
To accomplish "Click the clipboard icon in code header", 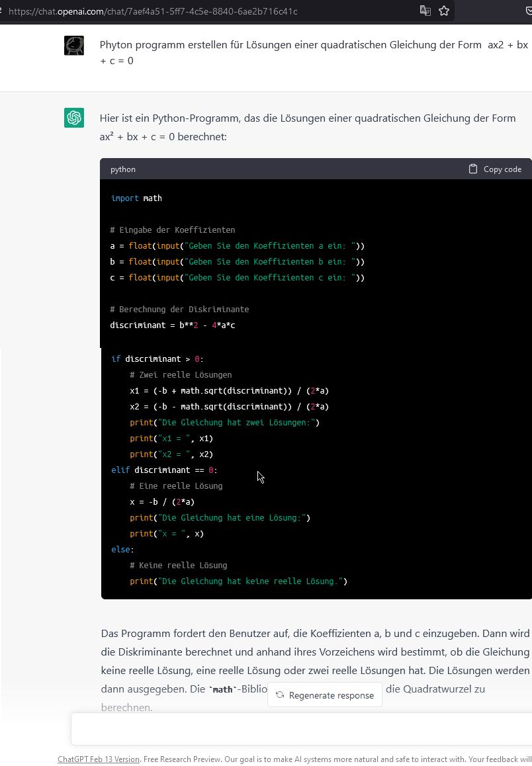I will click(x=472, y=169).
